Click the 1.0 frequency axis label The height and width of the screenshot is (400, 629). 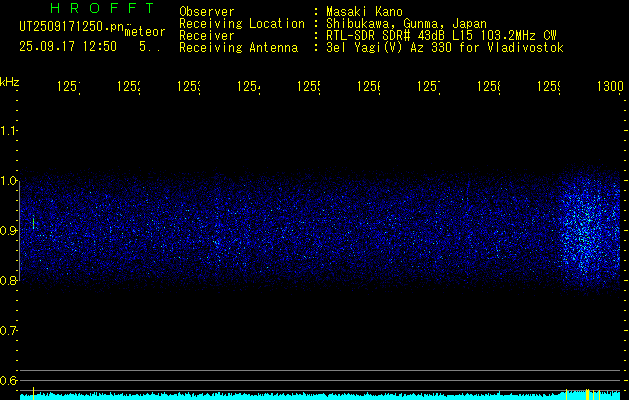(9, 181)
